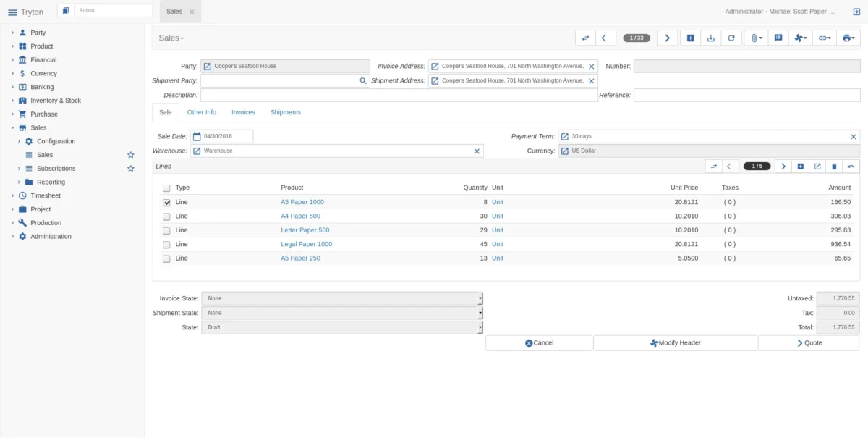Expand the Financial menu node
Screen dimensions: 868x446
point(12,60)
